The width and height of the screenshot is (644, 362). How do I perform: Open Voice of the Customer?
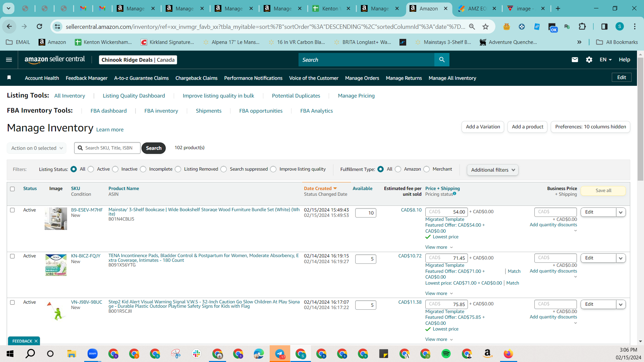(314, 78)
